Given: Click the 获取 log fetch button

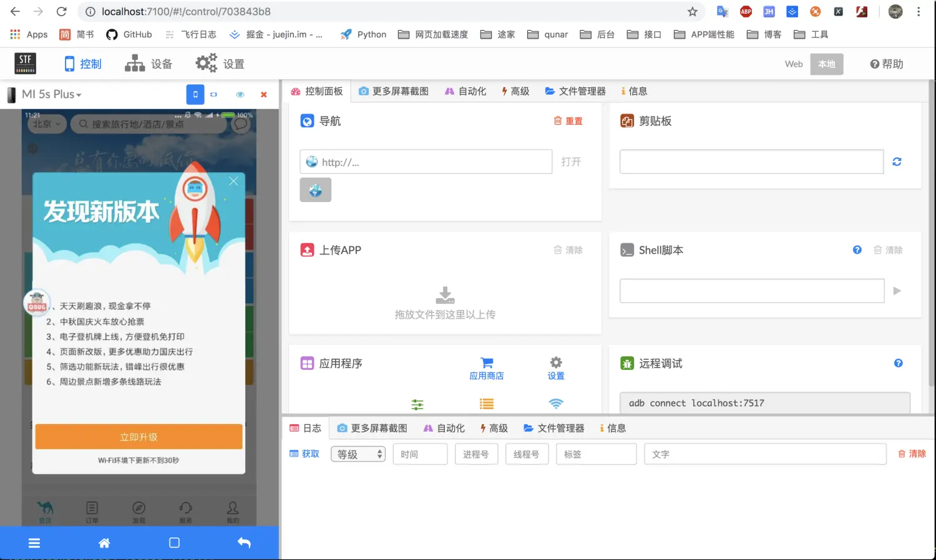Looking at the screenshot, I should click(305, 454).
